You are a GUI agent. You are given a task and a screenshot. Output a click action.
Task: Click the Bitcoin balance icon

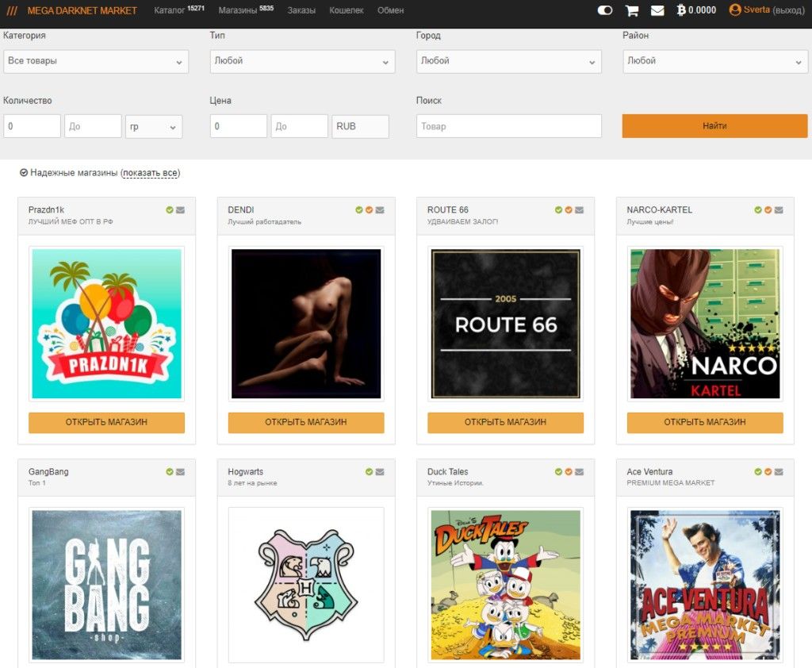click(x=681, y=10)
